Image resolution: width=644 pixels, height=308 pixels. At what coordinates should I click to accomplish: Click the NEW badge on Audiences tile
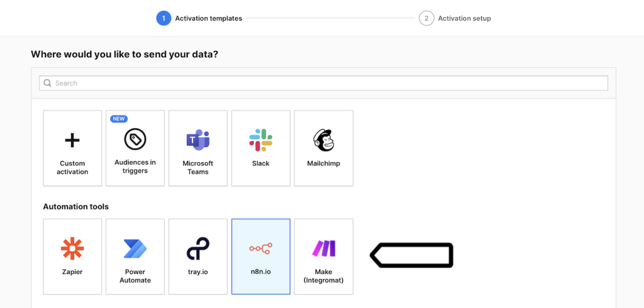tap(119, 119)
